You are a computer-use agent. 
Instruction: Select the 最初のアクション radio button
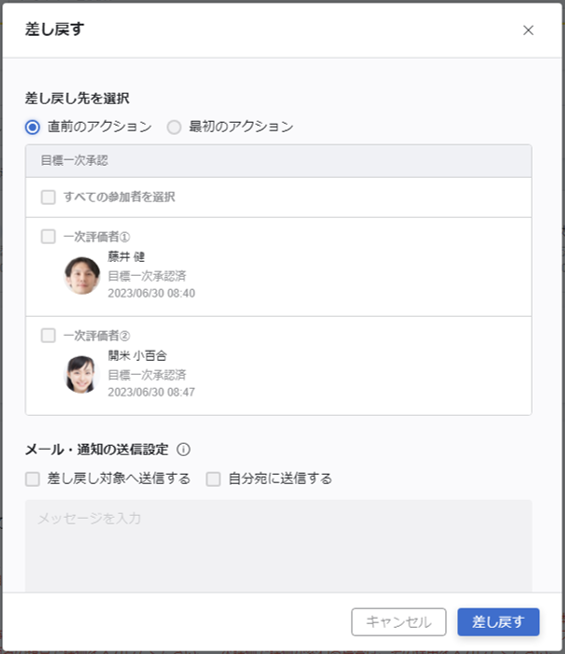(x=174, y=127)
